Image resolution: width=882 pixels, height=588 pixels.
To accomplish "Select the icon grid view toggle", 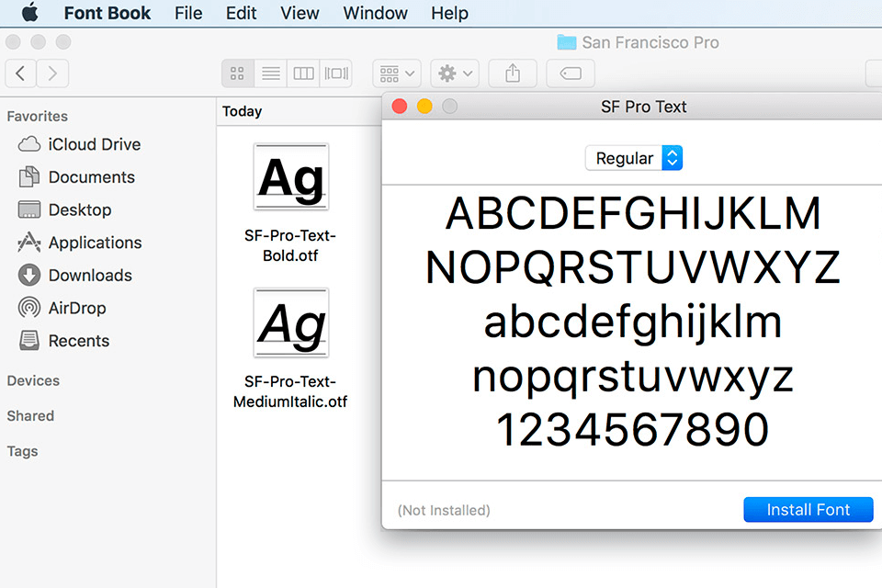I will click(x=237, y=73).
